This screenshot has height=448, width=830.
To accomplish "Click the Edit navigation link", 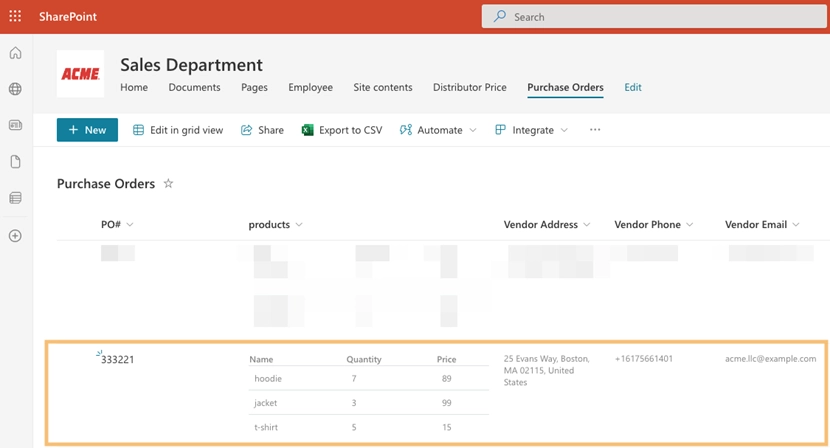I will 632,88.
